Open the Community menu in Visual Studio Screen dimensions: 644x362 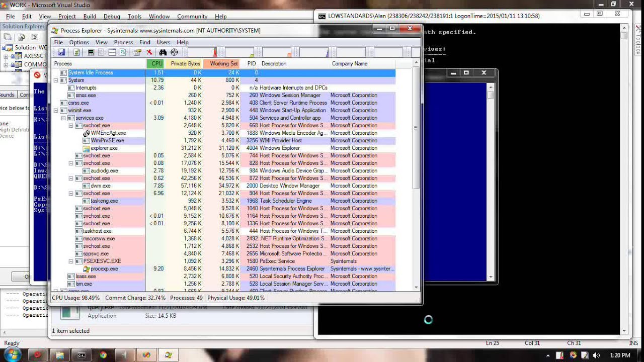pos(192,17)
